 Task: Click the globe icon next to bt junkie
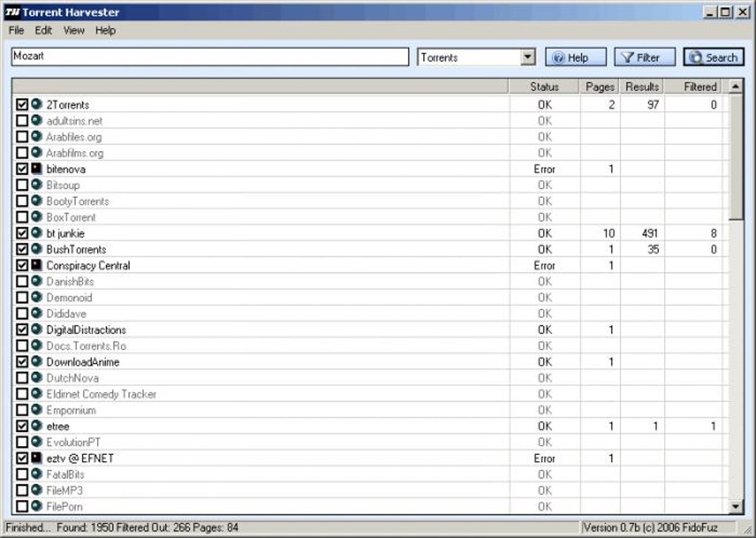[36, 233]
